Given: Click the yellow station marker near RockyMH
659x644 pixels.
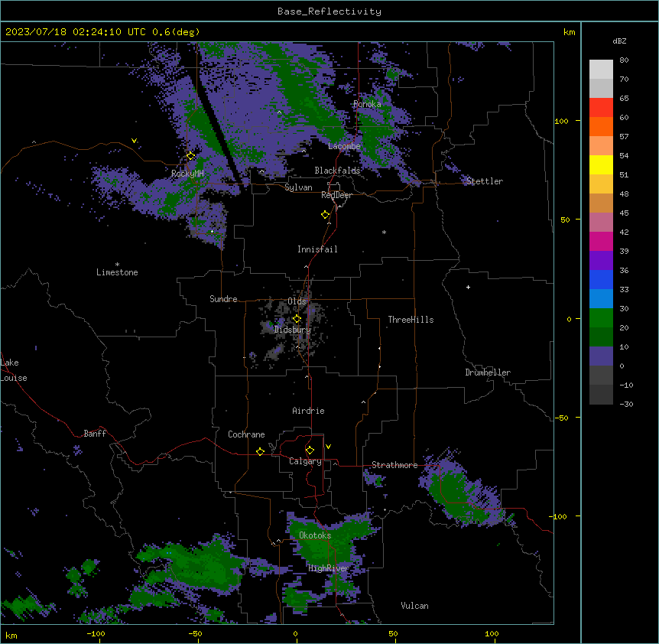Looking at the screenshot, I should pos(190,156).
